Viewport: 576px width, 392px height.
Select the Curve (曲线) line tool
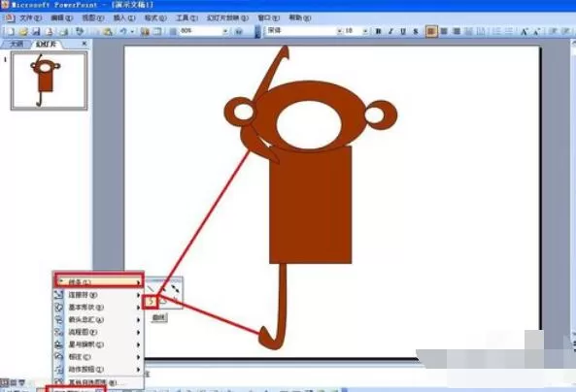pos(151,302)
